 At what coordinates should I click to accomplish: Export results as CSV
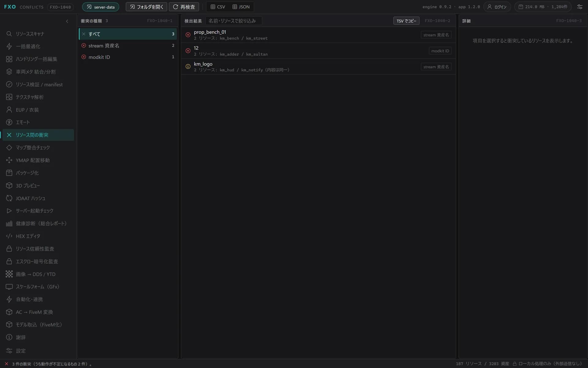[x=218, y=7]
